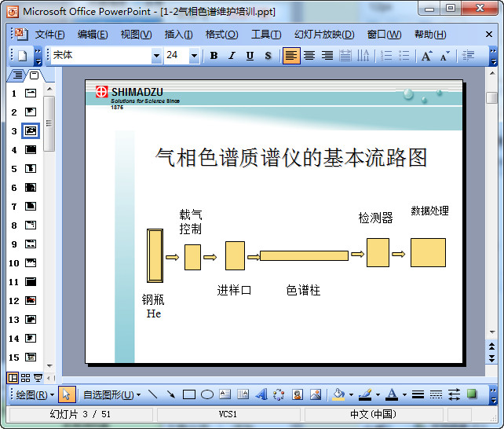Screen dimensions: 504x429
Task: Click the distributed alignment icon
Action: [345, 56]
